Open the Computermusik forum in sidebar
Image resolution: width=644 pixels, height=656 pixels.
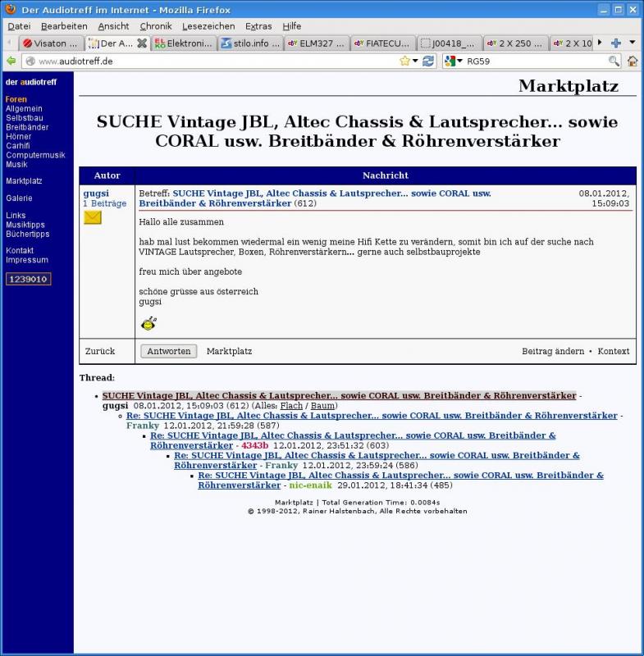coord(35,155)
